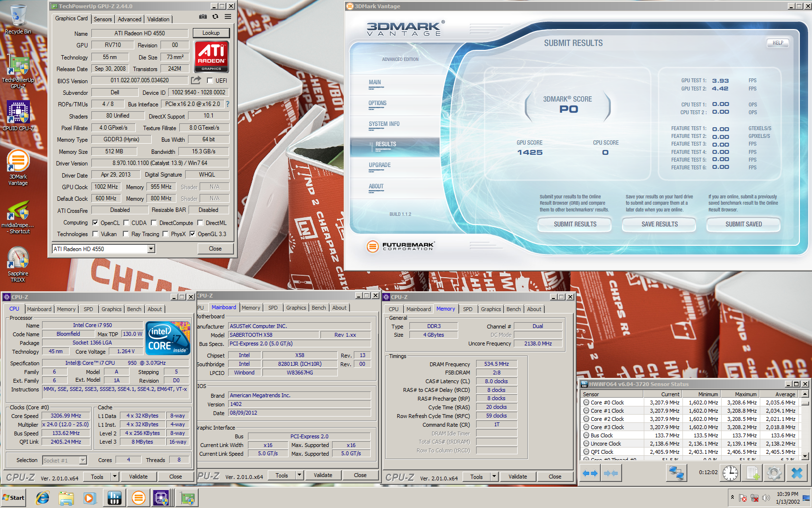Screen dimensions: 812x508
Task: Click HELP button in 3DMark Vantage
Action: tap(778, 43)
